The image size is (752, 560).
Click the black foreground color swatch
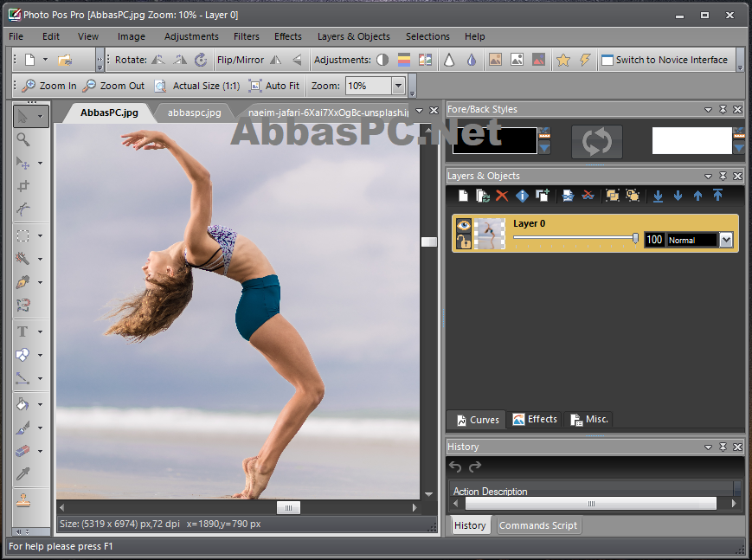point(494,140)
